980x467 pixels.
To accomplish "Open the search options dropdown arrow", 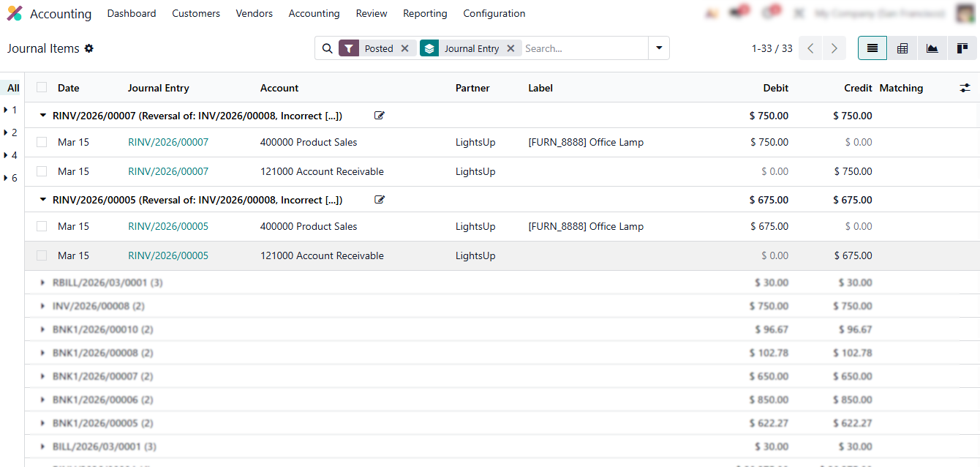I will tap(659, 48).
